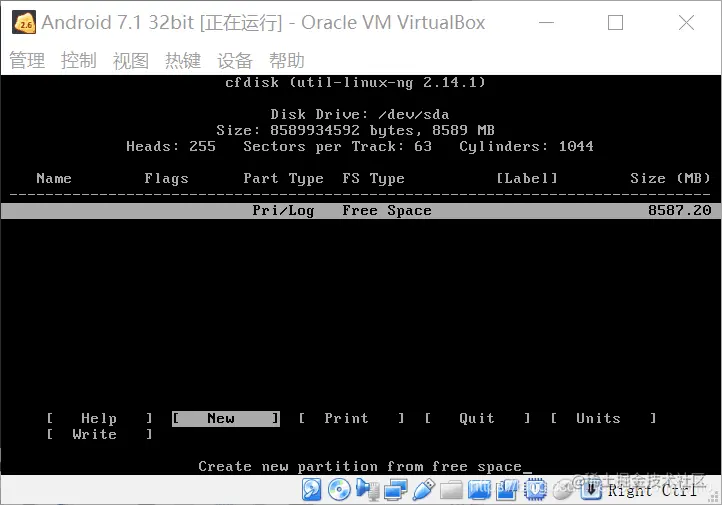Minimize the VirtualBox window
This screenshot has height=505, width=722.
[x=547, y=22]
